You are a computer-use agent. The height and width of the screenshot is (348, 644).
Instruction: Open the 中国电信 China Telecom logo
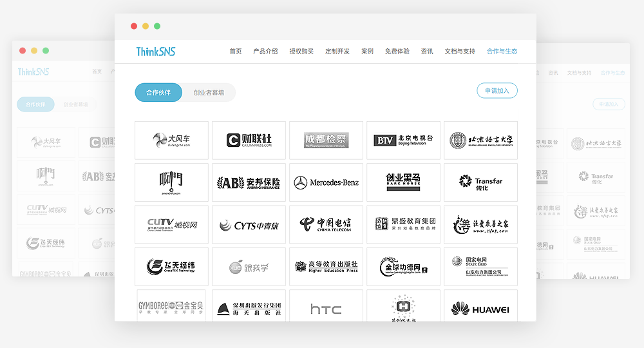326,224
